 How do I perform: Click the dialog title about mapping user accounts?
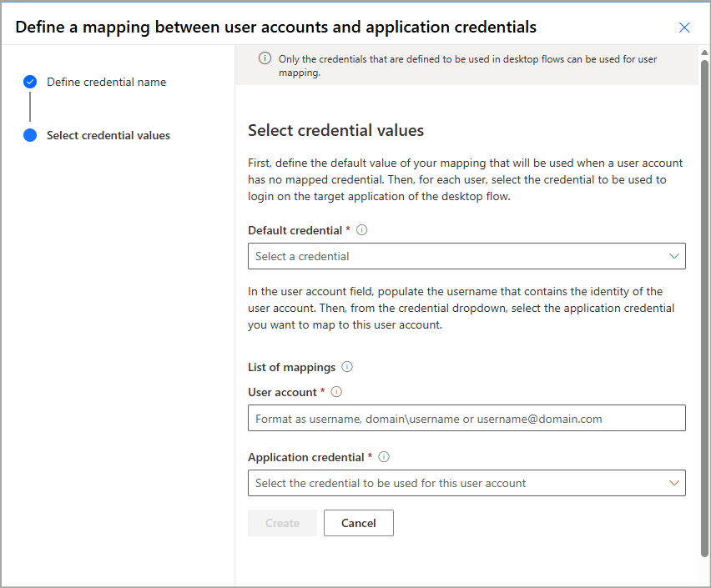[275, 28]
